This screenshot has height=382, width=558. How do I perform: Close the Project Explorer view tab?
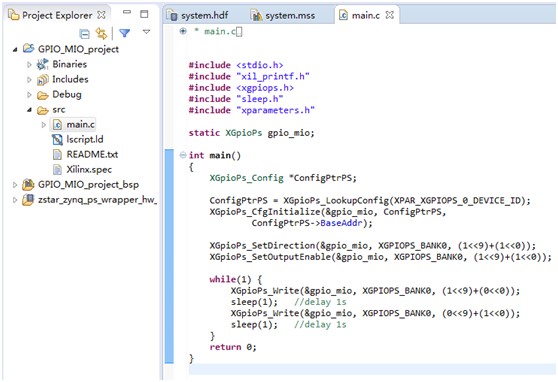pos(101,15)
